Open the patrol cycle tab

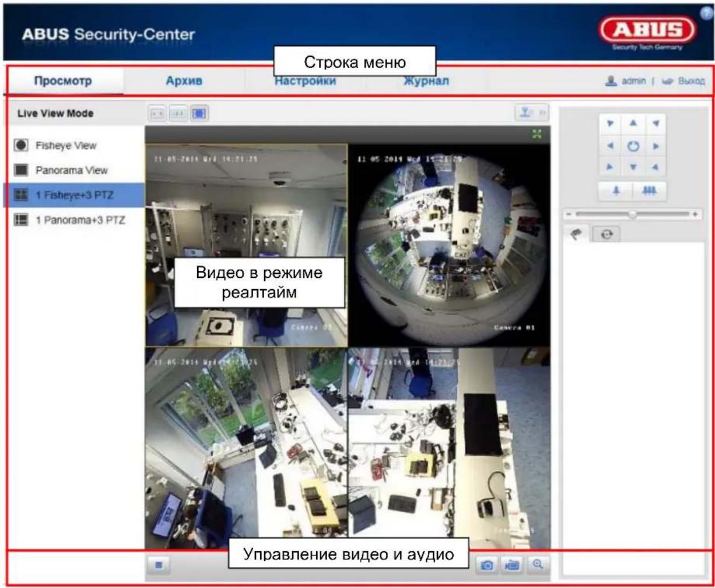point(606,234)
